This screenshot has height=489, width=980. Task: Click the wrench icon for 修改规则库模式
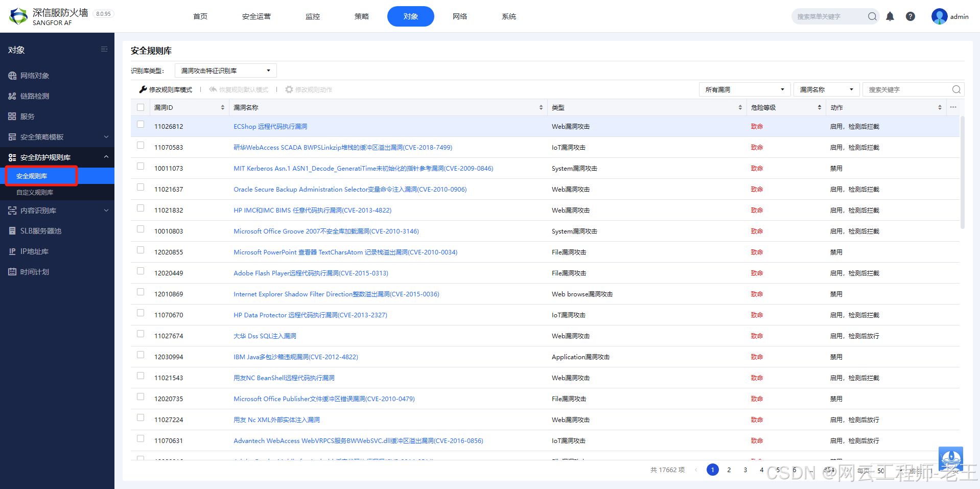[x=143, y=89]
